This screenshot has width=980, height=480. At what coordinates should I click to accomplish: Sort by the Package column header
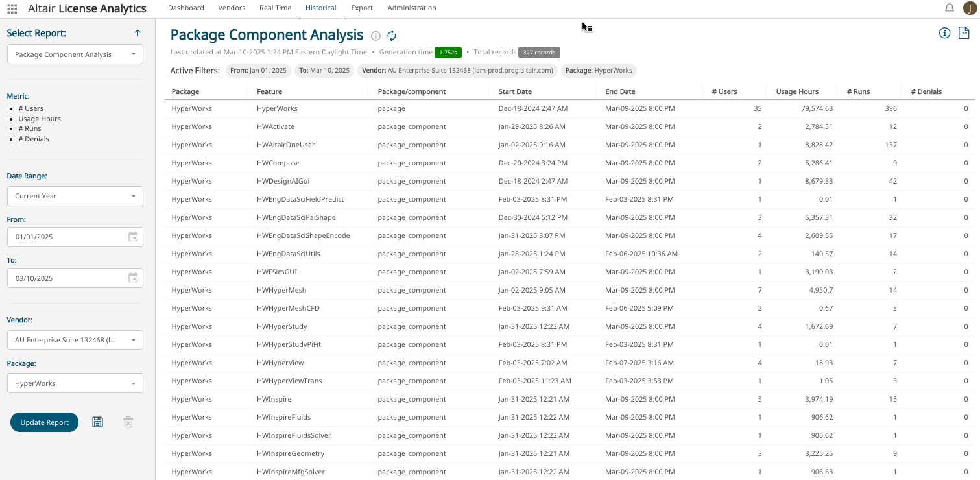coord(185,91)
